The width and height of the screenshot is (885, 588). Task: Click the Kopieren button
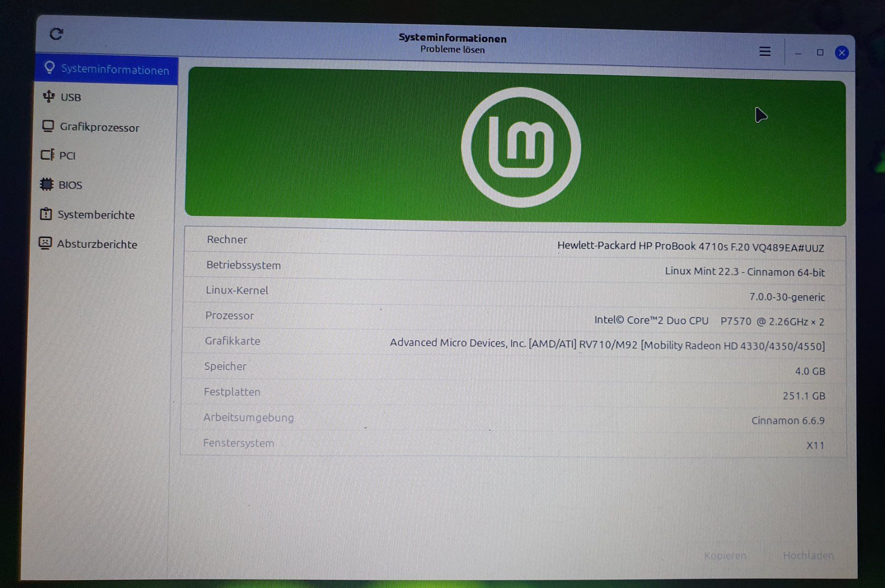click(x=725, y=556)
